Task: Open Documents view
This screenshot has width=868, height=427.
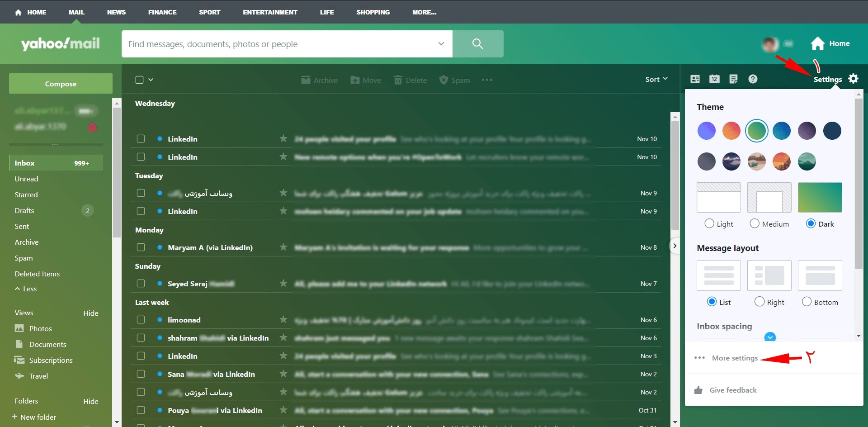Action: (47, 344)
